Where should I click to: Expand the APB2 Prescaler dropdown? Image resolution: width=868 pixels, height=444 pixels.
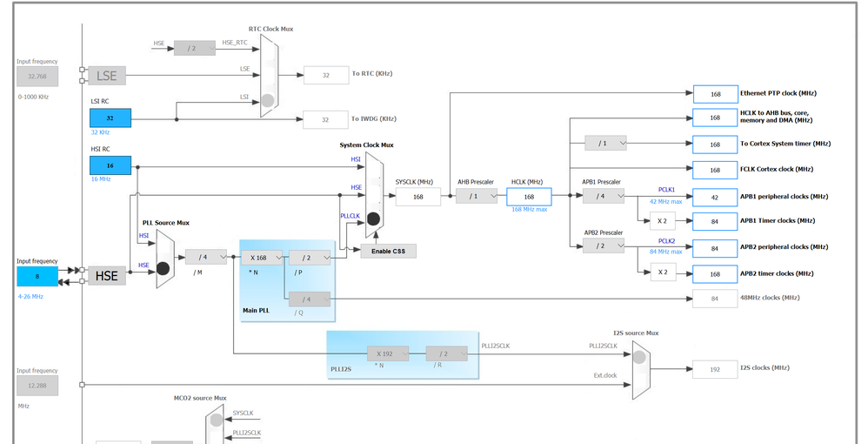pyautogui.click(x=604, y=246)
